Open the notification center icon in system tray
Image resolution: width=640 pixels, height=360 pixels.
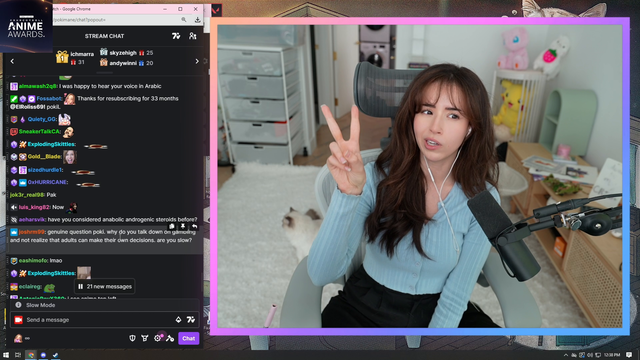[629, 355]
